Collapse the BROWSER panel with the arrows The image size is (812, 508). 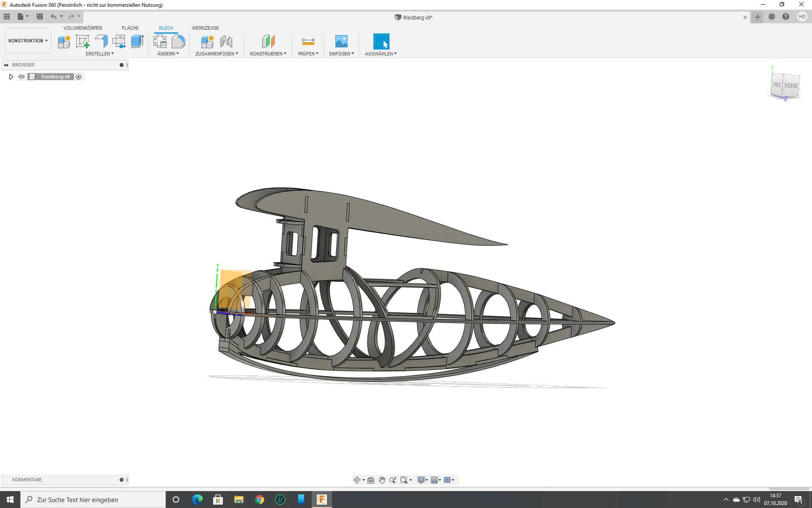[6, 65]
